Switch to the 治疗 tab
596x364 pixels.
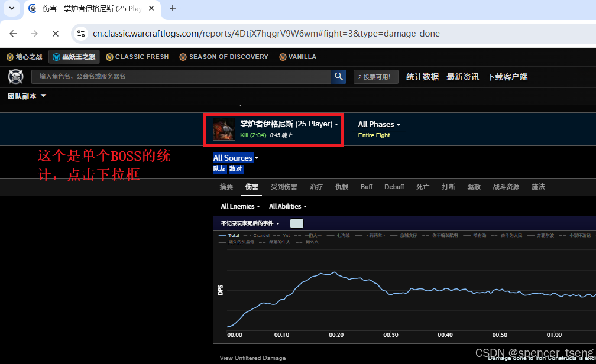coord(316,187)
